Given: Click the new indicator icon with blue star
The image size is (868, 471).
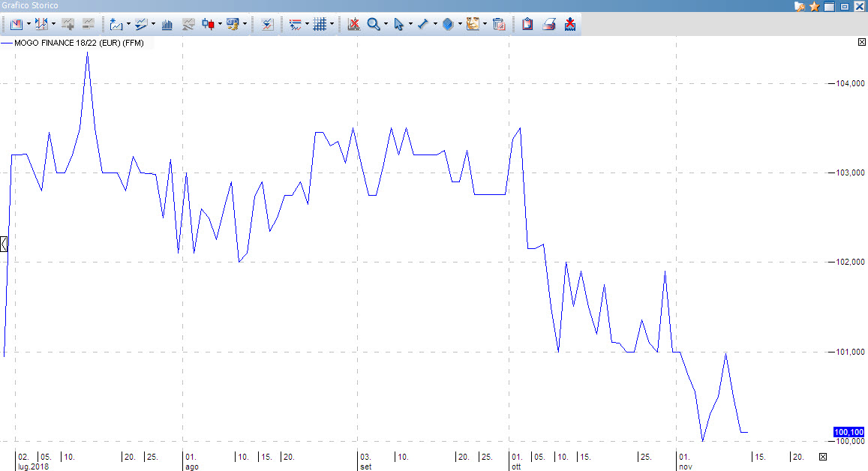Looking at the screenshot, I should (116, 24).
